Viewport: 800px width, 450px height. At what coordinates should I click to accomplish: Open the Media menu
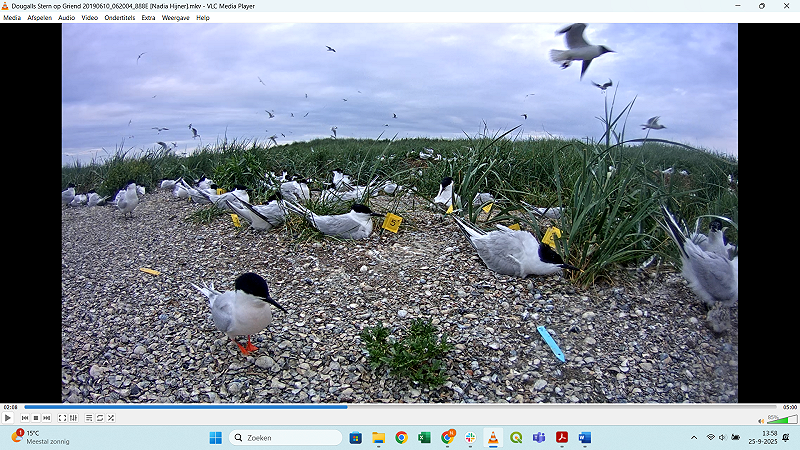point(12,18)
